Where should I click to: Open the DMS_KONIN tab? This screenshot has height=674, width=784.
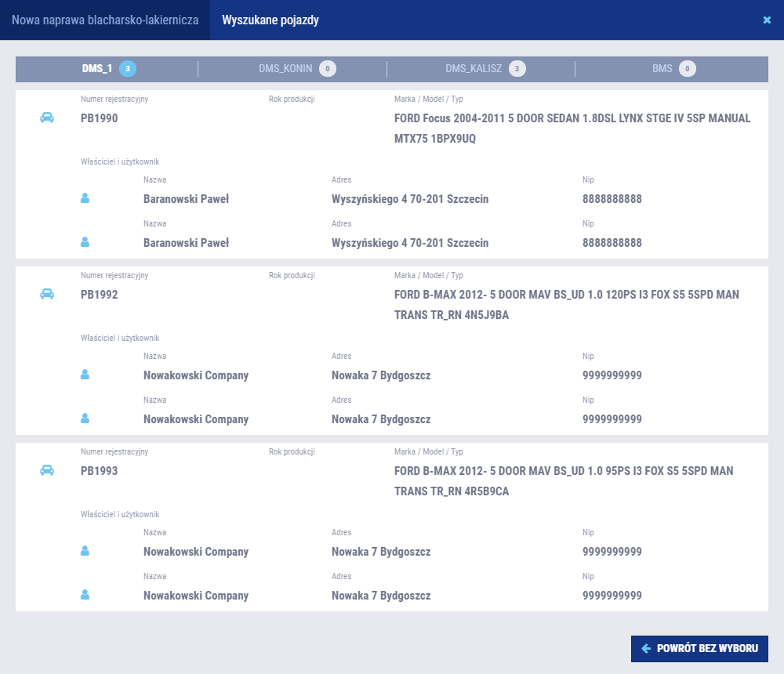pyautogui.click(x=285, y=69)
